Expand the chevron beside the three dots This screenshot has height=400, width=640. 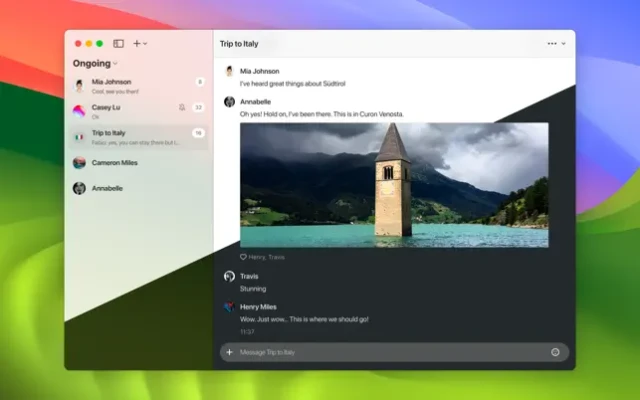(563, 44)
